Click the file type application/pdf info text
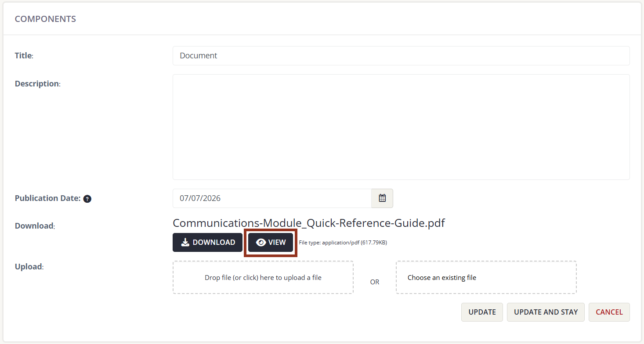Viewport: 644px width, 344px height. tap(343, 242)
